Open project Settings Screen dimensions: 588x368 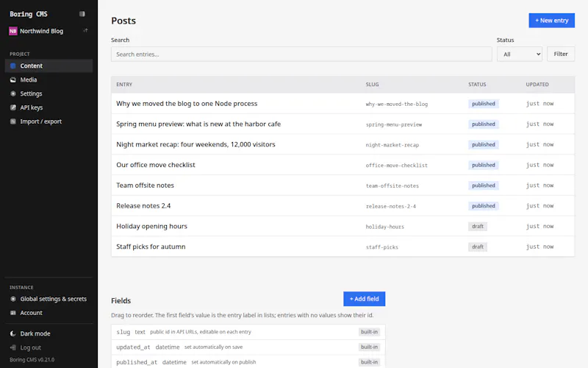(x=49, y=93)
